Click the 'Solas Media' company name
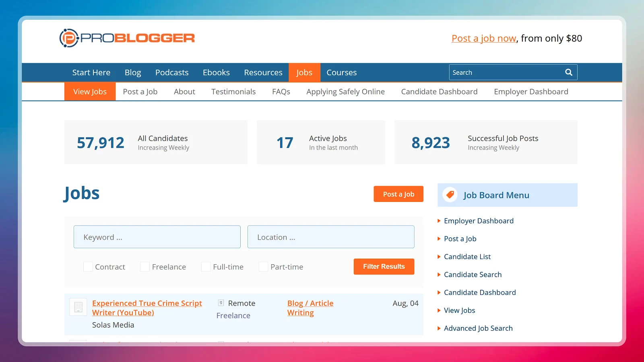Screen dimensions: 644x362 [113, 325]
